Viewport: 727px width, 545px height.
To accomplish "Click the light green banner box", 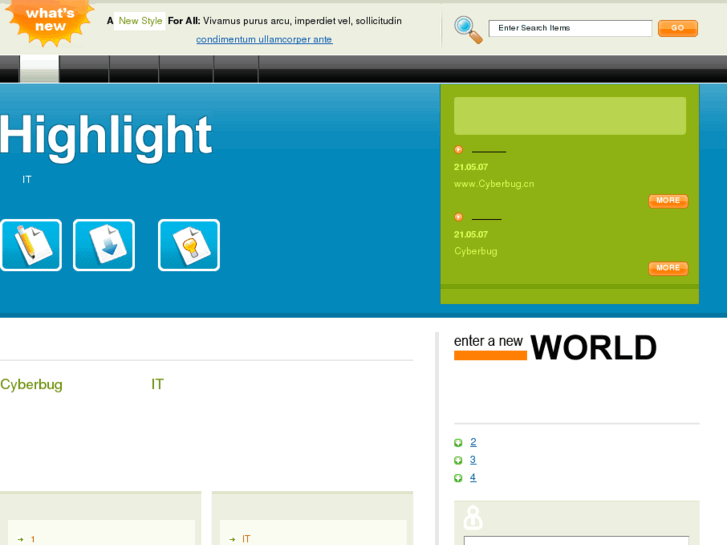I will 570,116.
